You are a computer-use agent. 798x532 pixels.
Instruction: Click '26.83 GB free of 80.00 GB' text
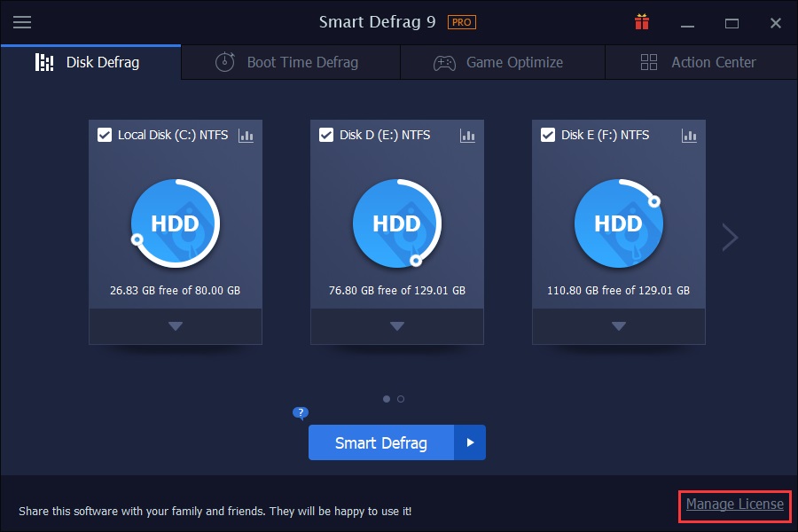point(175,290)
